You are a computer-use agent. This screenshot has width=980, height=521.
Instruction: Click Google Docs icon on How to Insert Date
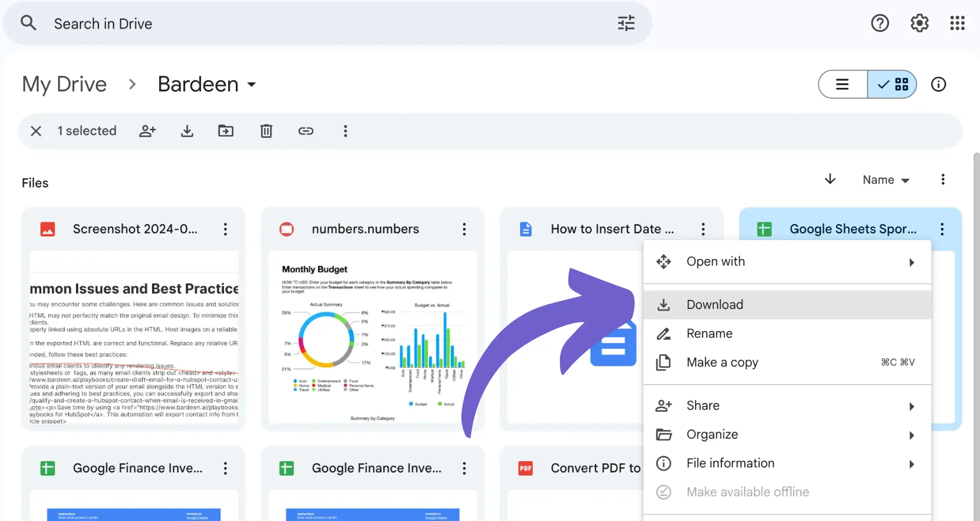click(526, 229)
